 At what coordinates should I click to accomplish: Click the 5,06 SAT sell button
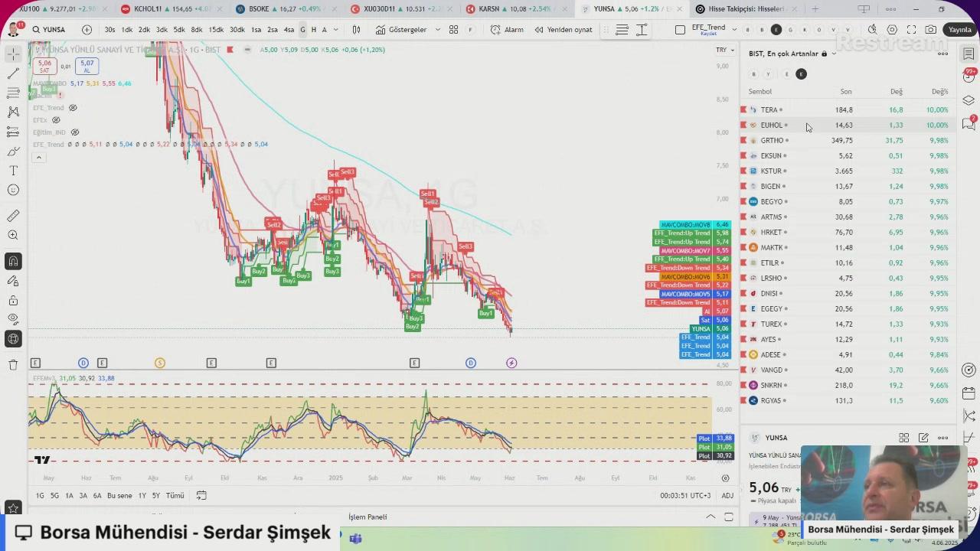[x=44, y=67]
